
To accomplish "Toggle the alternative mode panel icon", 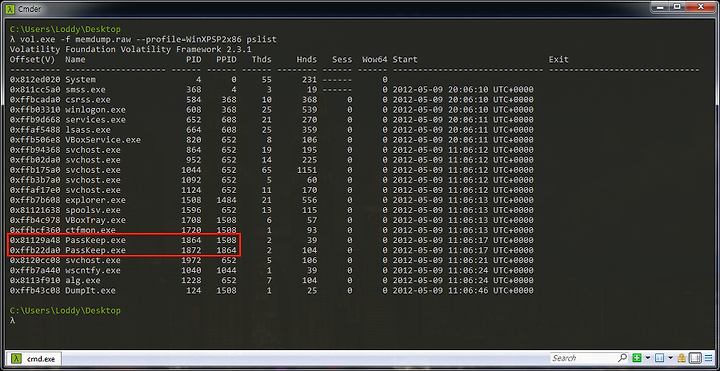I will point(695,358).
